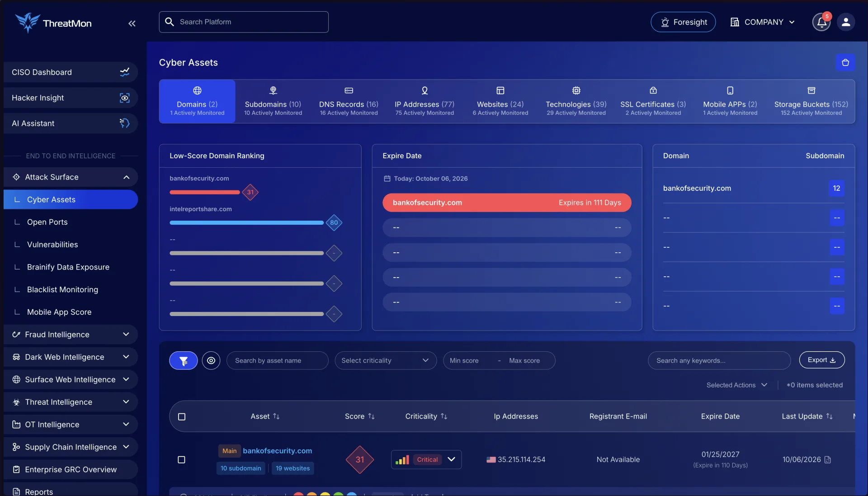Open user profile avatar icon
The width and height of the screenshot is (868, 496).
[845, 22]
